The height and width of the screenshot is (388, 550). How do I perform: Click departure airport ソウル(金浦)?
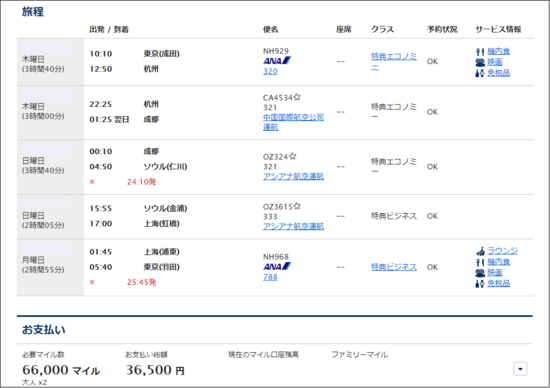tap(165, 208)
